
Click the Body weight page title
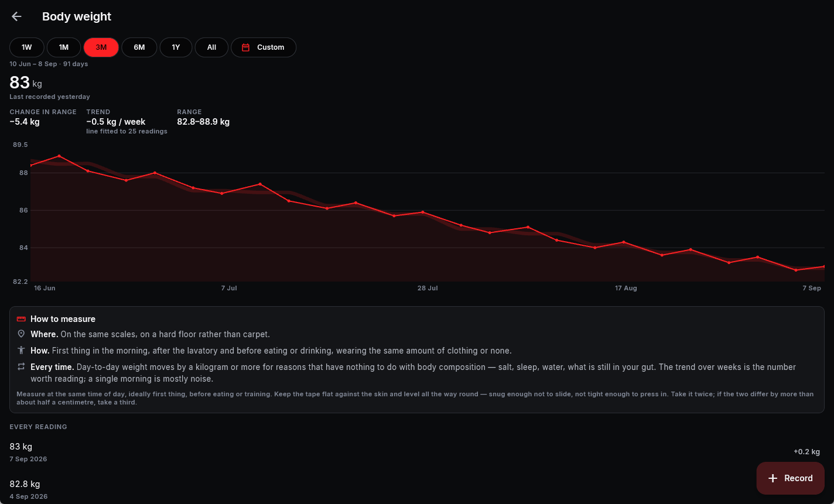click(77, 16)
